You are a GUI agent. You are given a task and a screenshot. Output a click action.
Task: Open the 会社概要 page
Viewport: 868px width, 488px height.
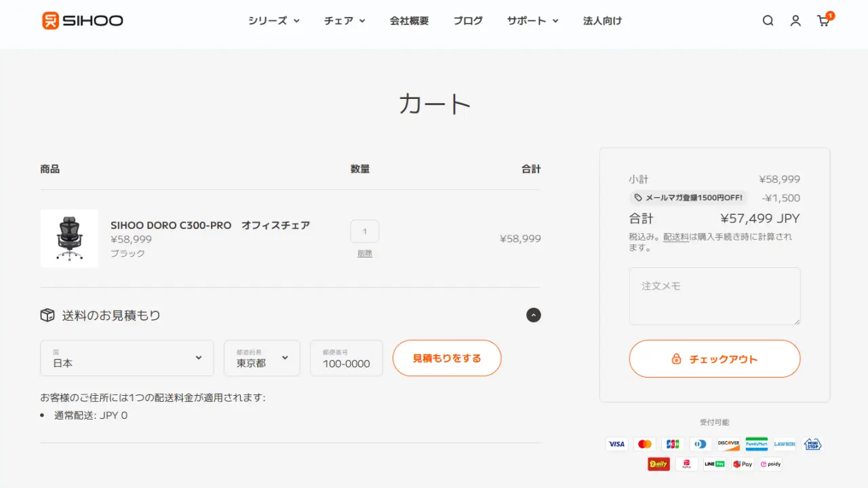pos(410,20)
